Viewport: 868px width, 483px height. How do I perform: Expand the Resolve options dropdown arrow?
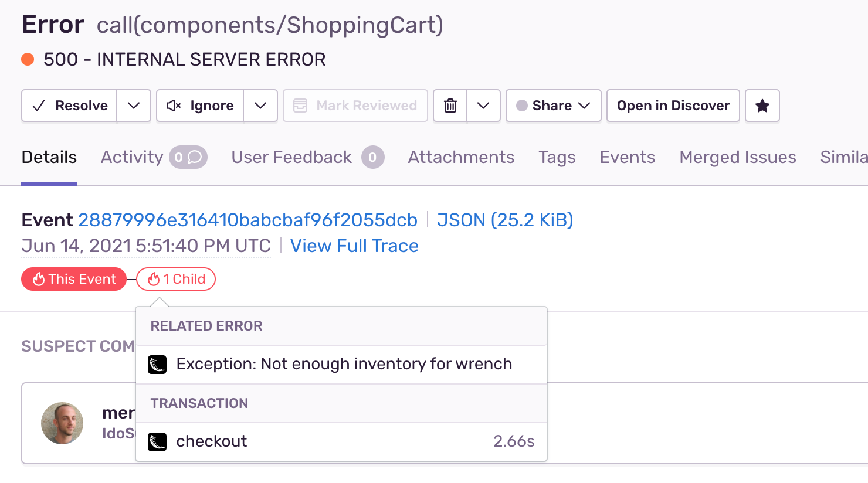tap(134, 106)
